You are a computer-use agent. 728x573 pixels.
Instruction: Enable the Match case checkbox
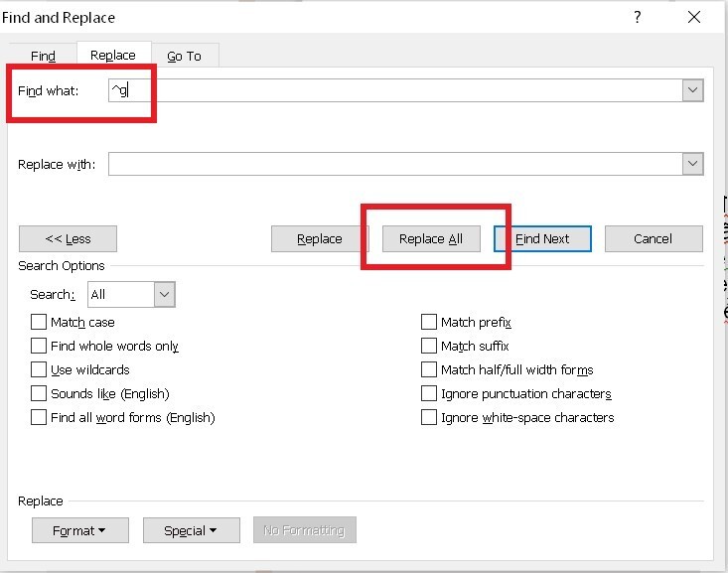(39, 322)
